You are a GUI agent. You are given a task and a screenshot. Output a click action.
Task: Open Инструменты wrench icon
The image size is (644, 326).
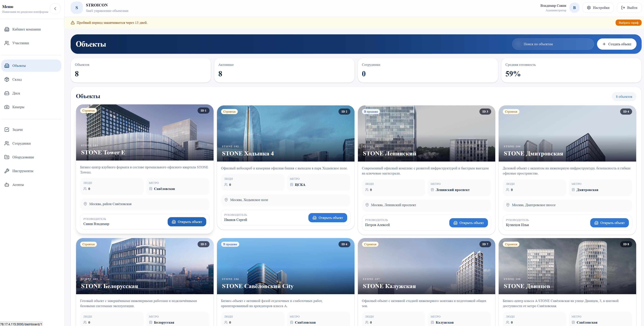click(x=7, y=171)
